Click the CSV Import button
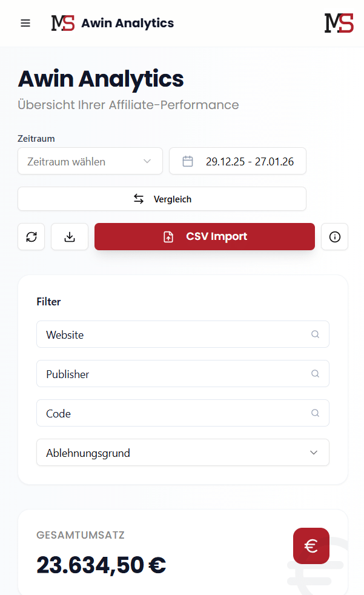 (204, 236)
